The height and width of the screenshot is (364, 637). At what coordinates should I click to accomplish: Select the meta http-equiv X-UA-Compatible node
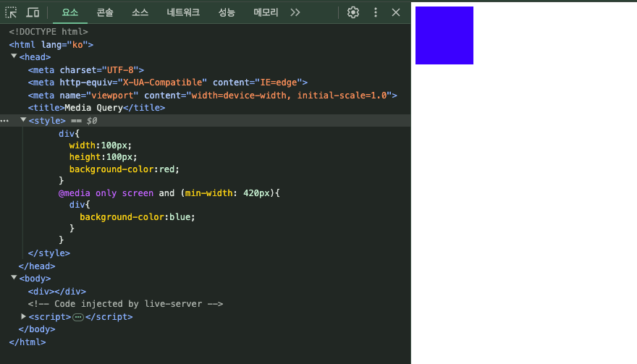(x=168, y=82)
